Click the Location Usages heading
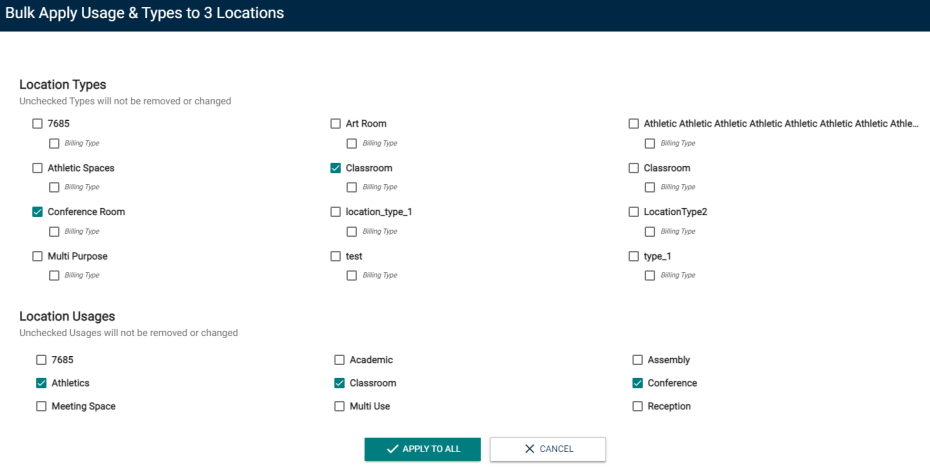Image resolution: width=930 pixels, height=468 pixels. pos(67,316)
